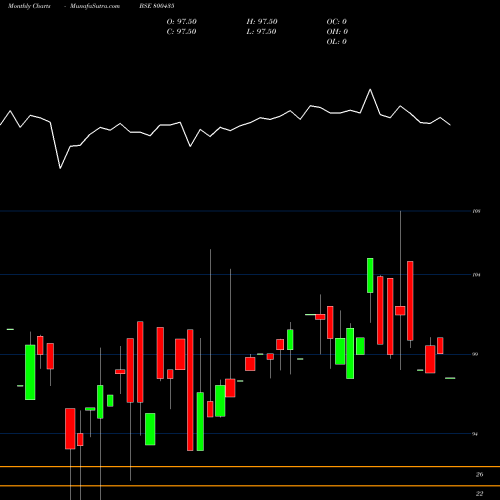
Task: Click the 'Monthly Charts' title text
Action: point(29,6)
